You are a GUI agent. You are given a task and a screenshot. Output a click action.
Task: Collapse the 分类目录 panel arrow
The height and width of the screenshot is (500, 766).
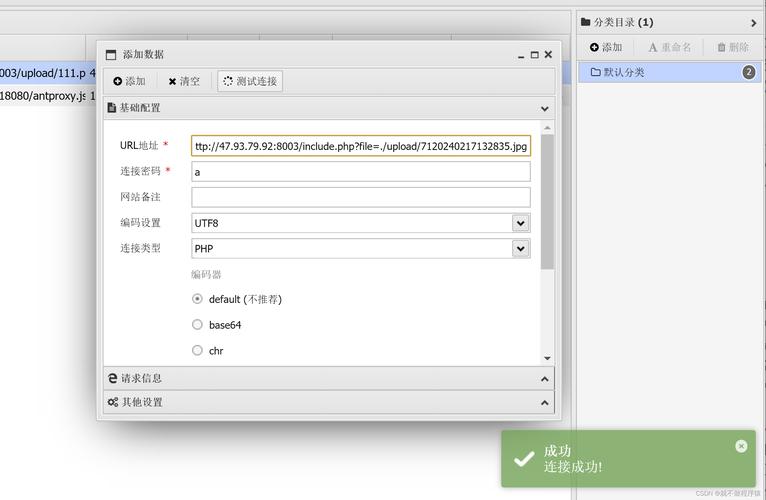[x=753, y=23]
